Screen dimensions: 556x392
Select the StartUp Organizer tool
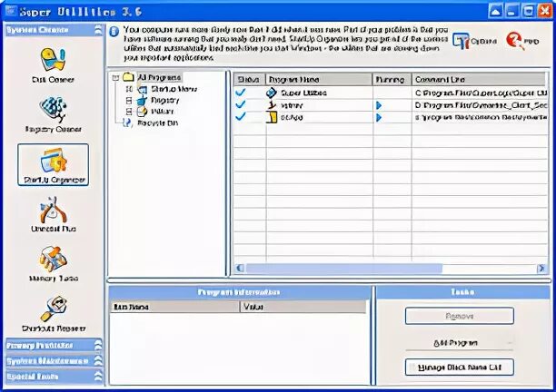54,164
